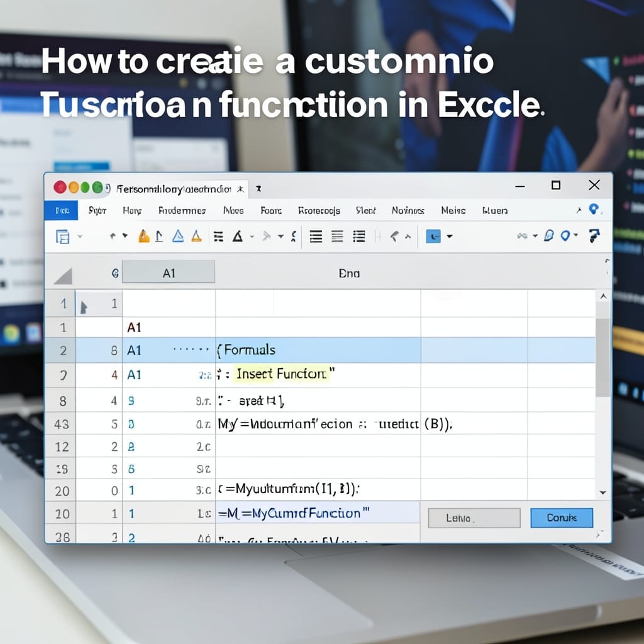Click the small caret icon after the undo arrow
The height and width of the screenshot is (644, 644).
(x=408, y=236)
